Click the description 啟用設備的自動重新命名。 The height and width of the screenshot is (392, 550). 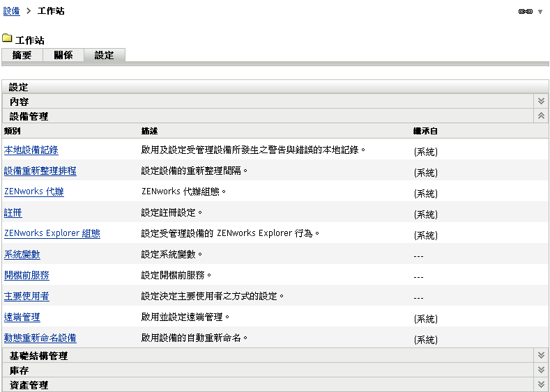pos(194,338)
